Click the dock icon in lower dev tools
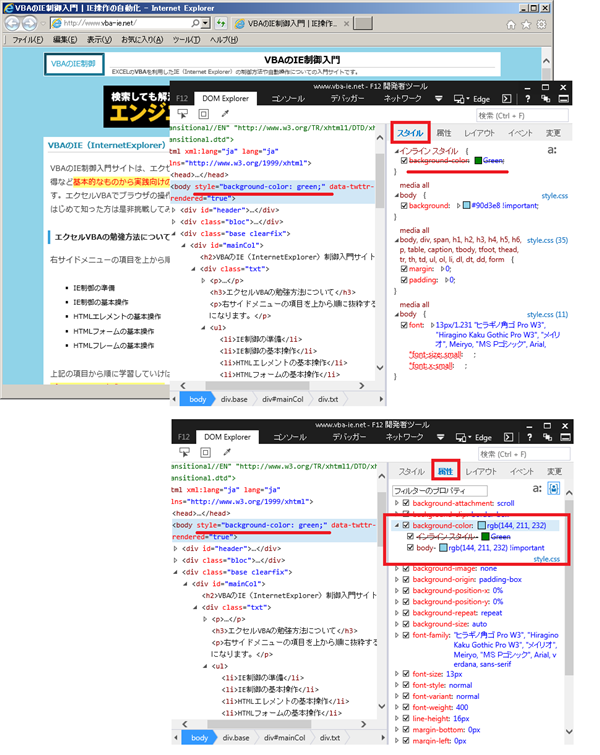Screen dimensions: 600x755 [x=566, y=437]
